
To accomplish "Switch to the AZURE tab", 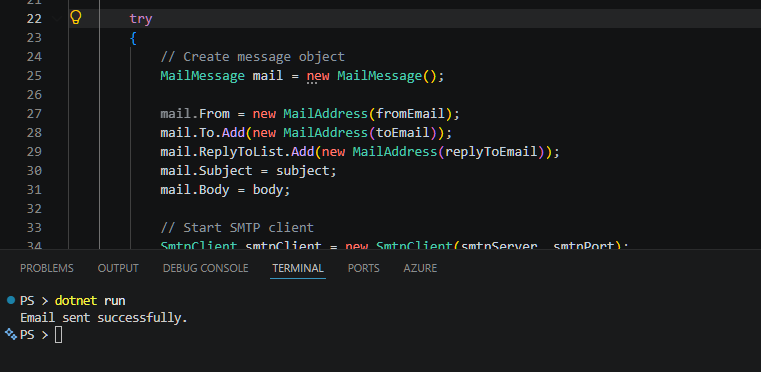I will [420, 268].
